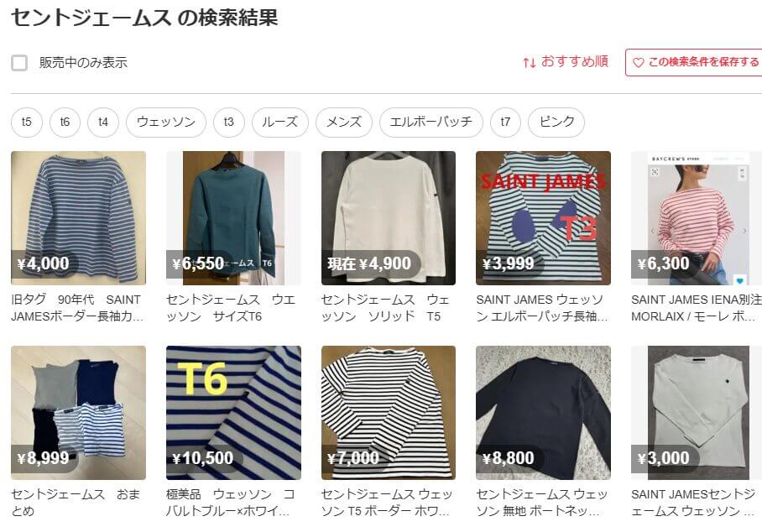This screenshot has height=532, width=762.
Task: Click the sort arrows icon beside おすすめ順
Action: pos(530,62)
